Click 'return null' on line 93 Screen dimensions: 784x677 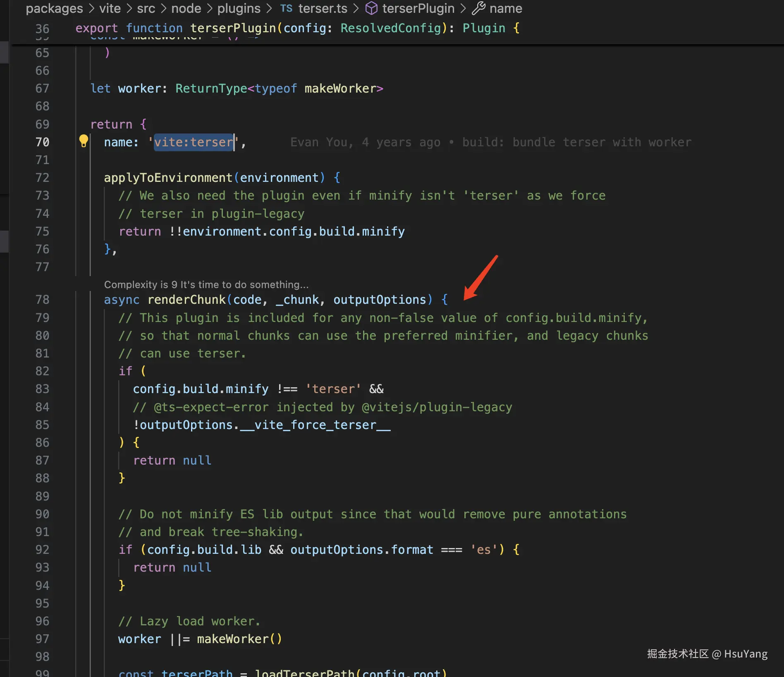pos(172,567)
